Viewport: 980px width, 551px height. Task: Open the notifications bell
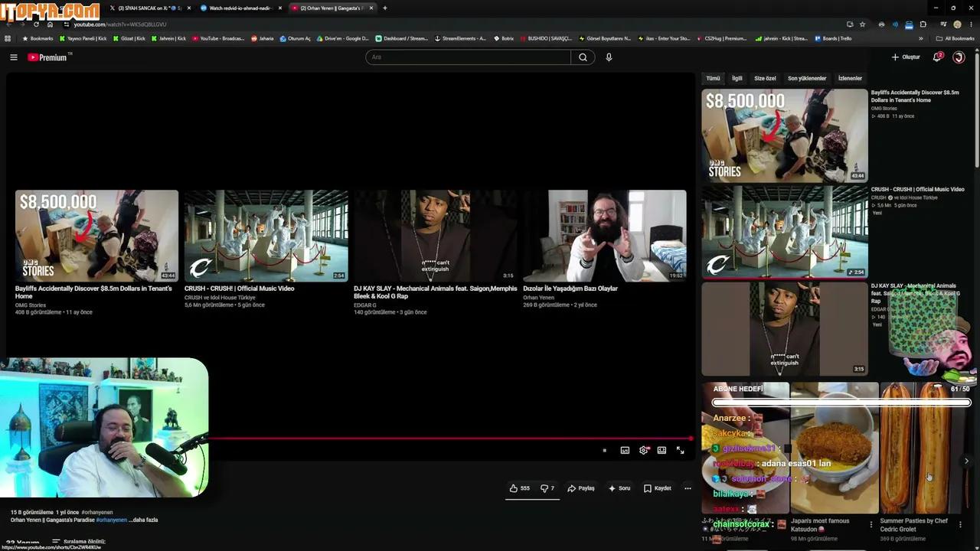pyautogui.click(x=937, y=57)
